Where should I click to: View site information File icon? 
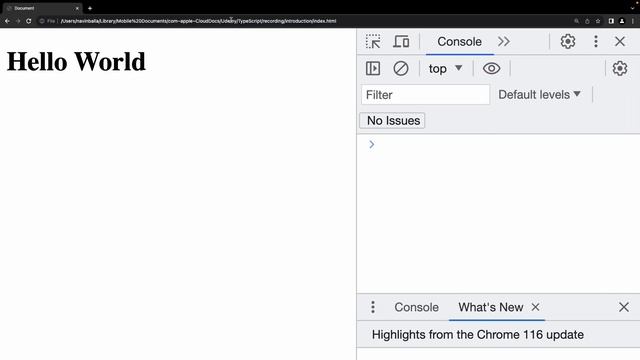[47, 21]
